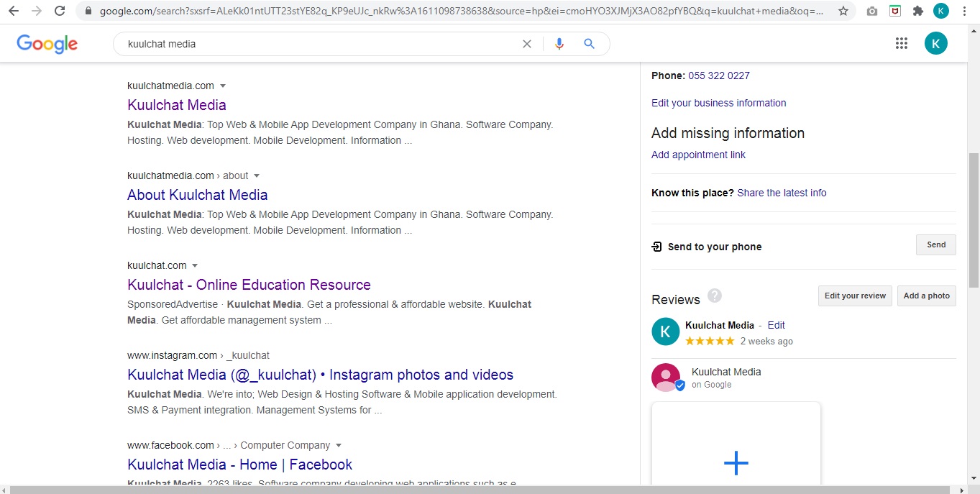Open the camera screenshot extension
Screen dimensions: 980x494
872,12
